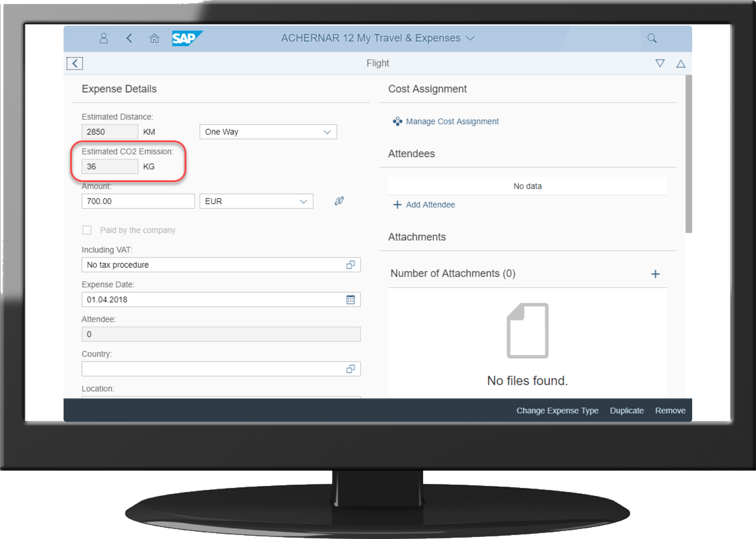The image size is (756, 539).
Task: Click the No data text under Attendees
Action: coord(527,186)
